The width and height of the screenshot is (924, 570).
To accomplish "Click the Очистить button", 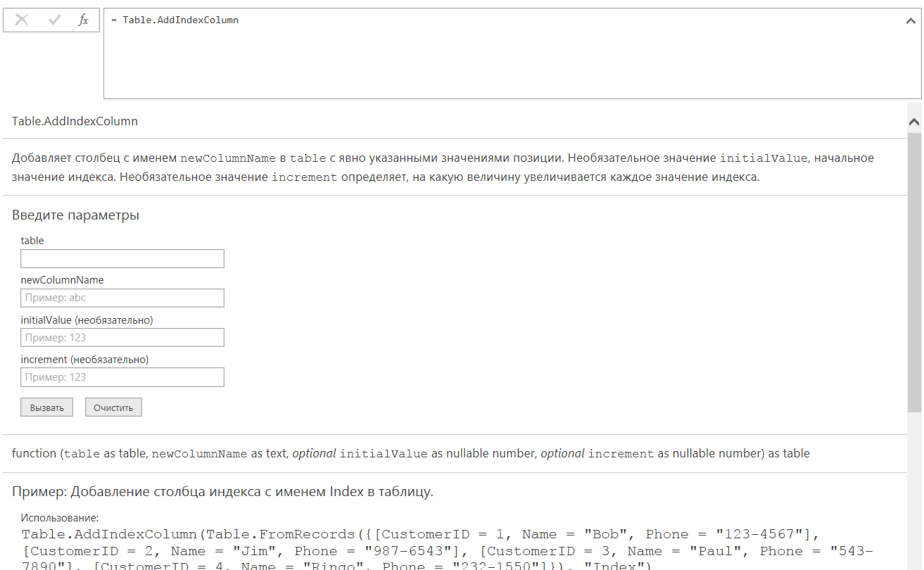I will point(113,407).
